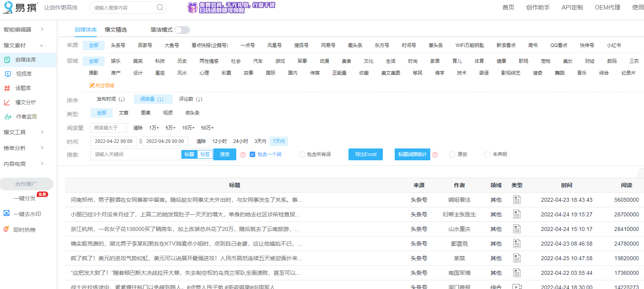
Task: Click the 合作推广 button in sidebar
Action: [26, 184]
